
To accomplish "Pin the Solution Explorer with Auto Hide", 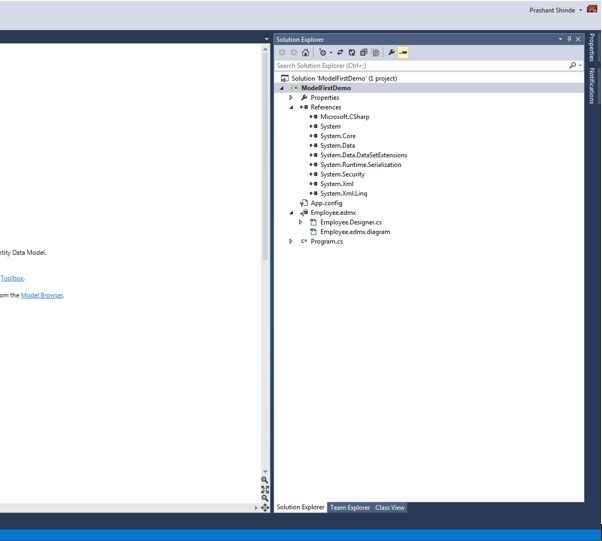I will 569,39.
